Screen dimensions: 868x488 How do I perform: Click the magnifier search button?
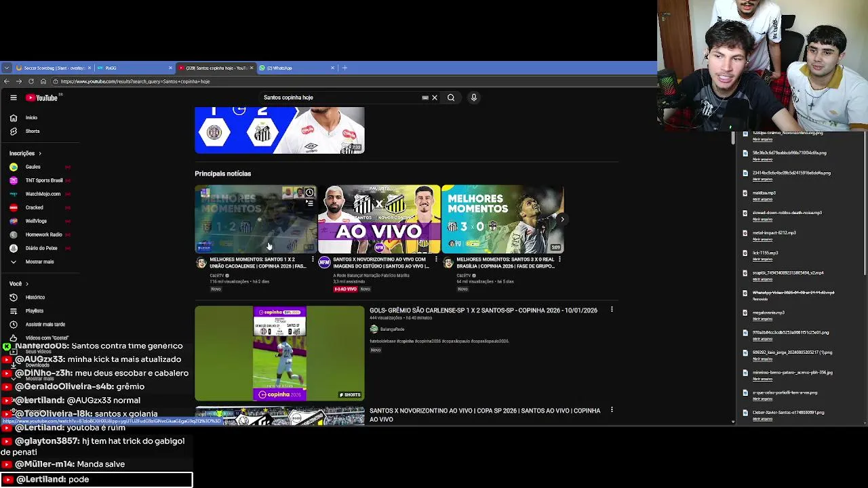pyautogui.click(x=451, y=98)
